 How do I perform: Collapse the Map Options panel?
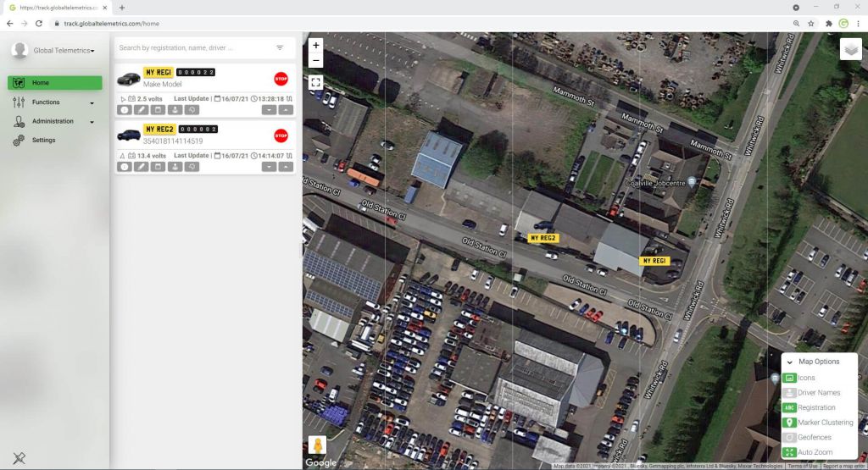coord(789,362)
